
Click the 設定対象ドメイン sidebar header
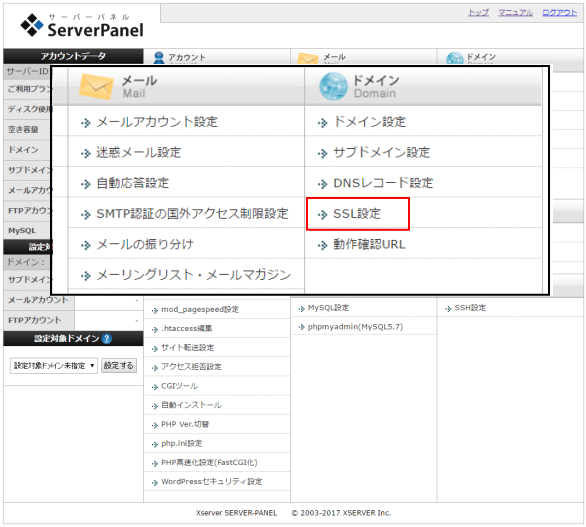(x=73, y=339)
